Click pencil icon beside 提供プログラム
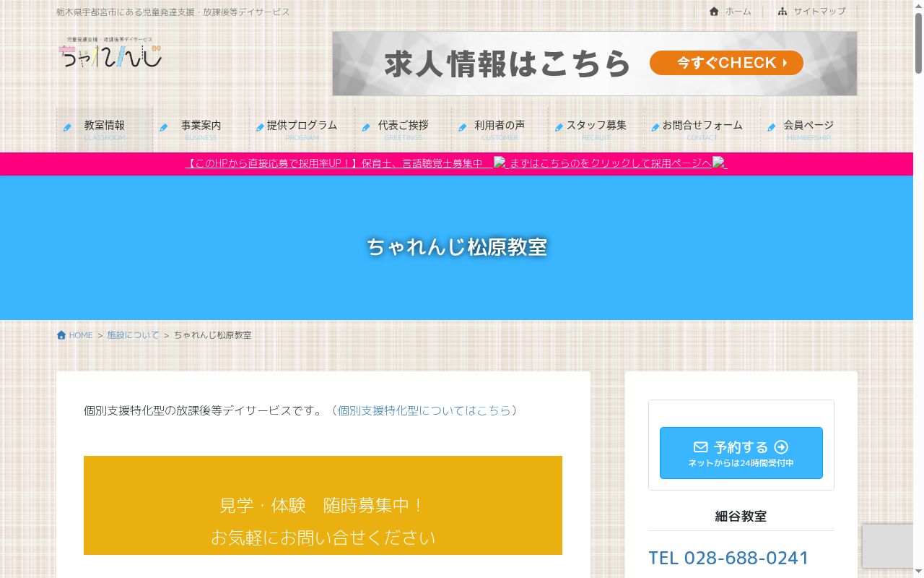 point(260,127)
